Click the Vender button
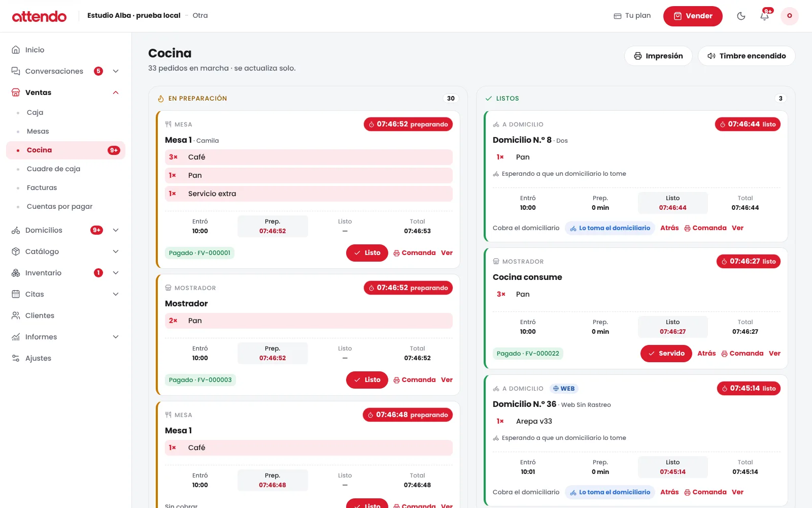Screen dimensions: 812x508 (x=693, y=16)
